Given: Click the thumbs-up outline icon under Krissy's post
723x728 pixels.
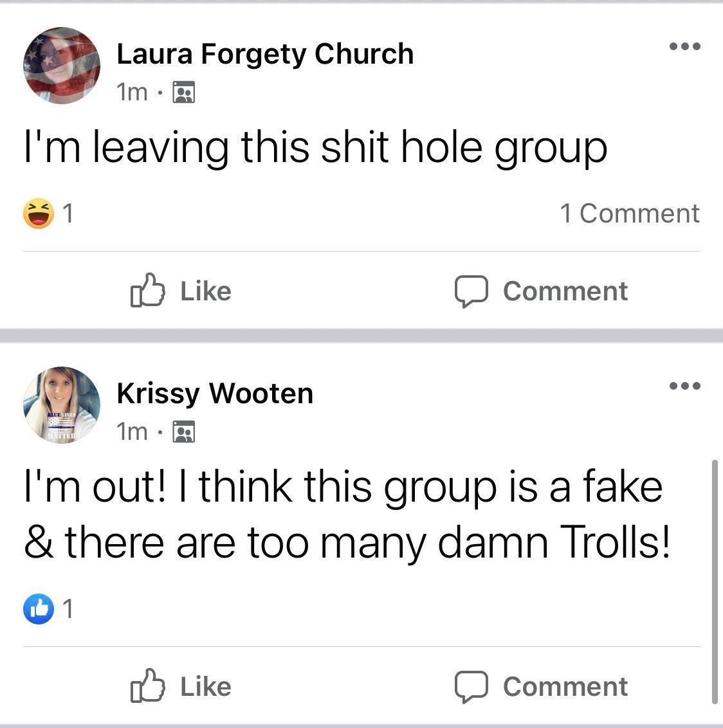Looking at the screenshot, I should click(148, 686).
